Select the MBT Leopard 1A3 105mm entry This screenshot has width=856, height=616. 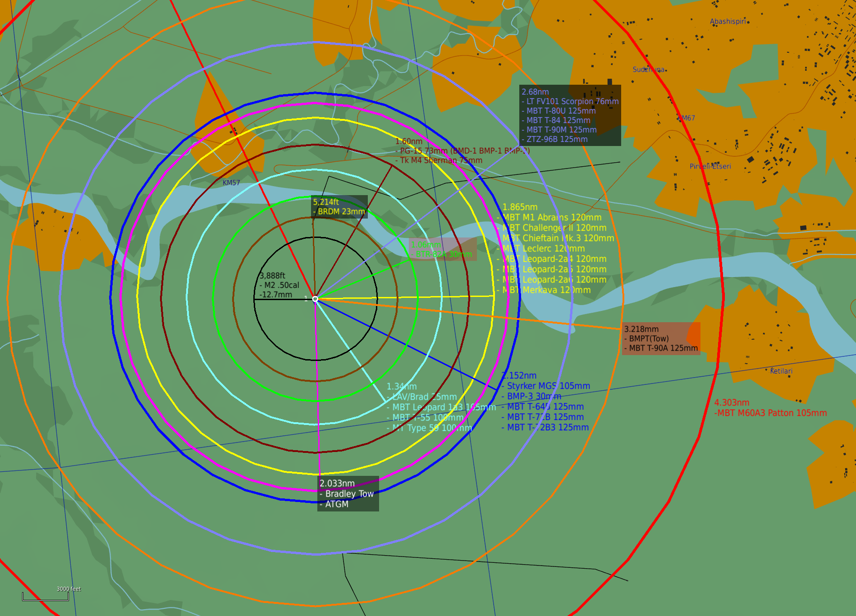coord(441,407)
